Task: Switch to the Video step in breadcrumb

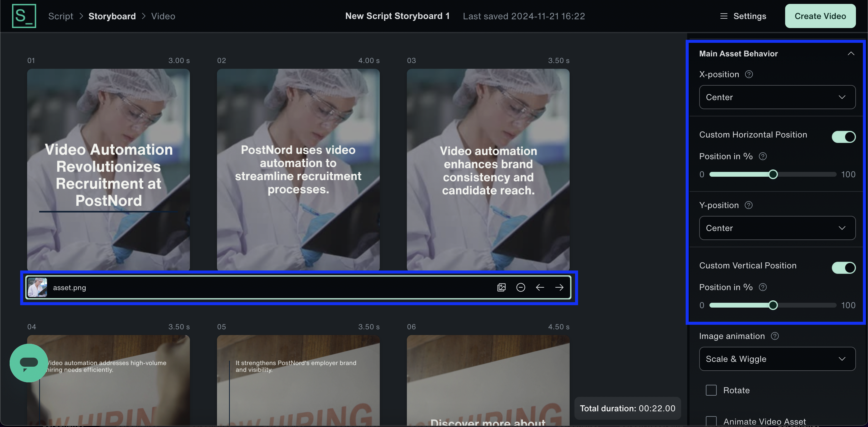Action: (163, 16)
